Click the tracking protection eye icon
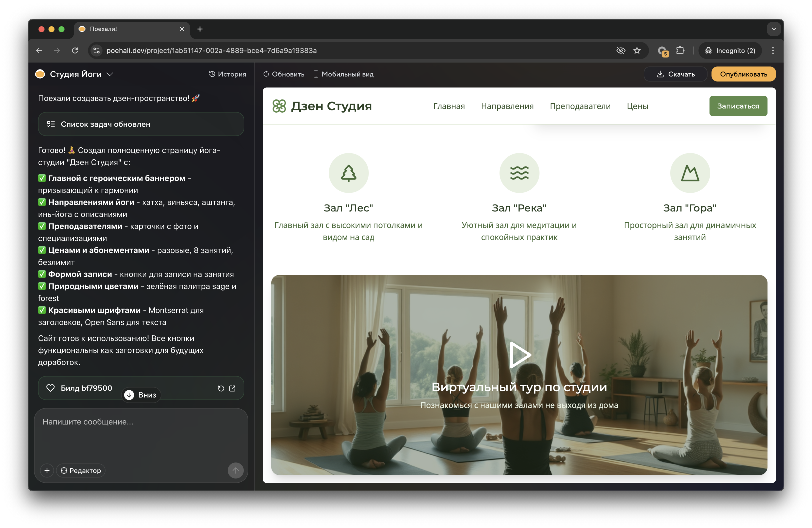This screenshot has height=528, width=812. click(620, 50)
